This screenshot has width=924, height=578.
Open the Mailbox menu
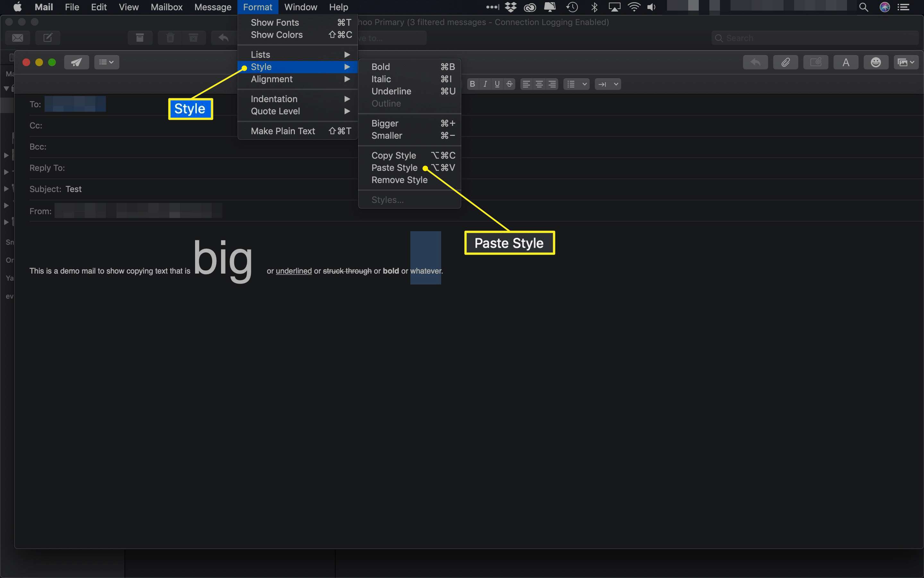(167, 7)
